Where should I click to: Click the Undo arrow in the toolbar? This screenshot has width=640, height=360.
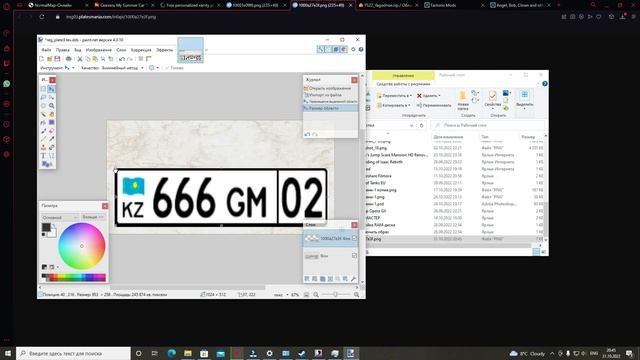coord(122,59)
